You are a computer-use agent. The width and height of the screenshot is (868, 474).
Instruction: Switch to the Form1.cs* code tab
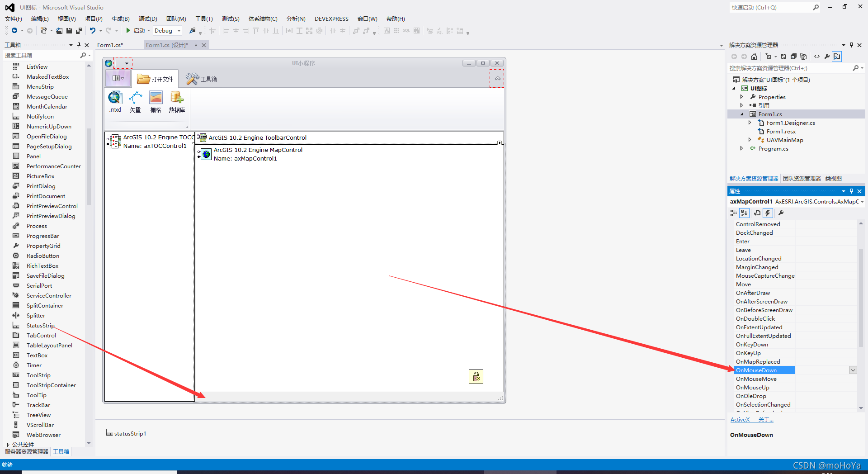pyautogui.click(x=110, y=45)
